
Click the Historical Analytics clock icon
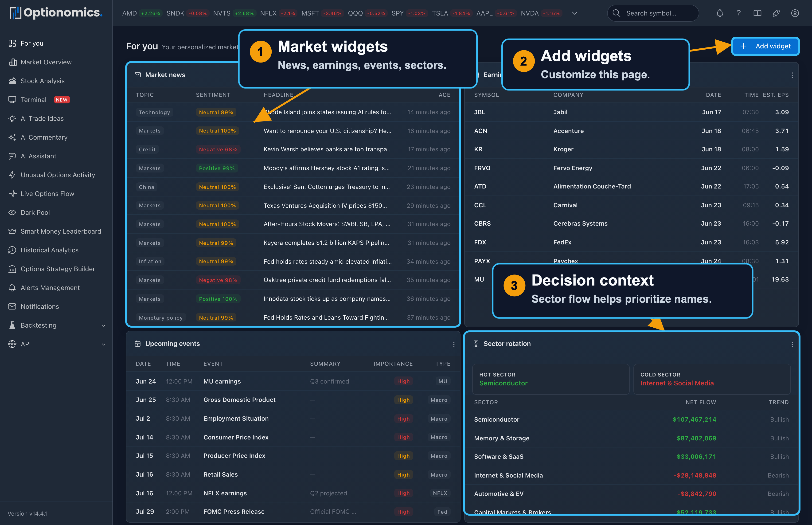point(12,250)
